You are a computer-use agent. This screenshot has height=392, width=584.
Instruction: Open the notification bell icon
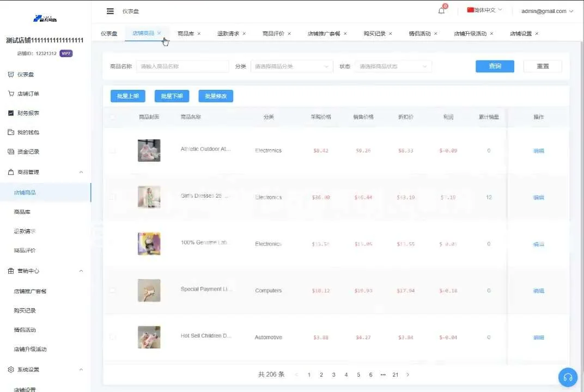pos(441,11)
